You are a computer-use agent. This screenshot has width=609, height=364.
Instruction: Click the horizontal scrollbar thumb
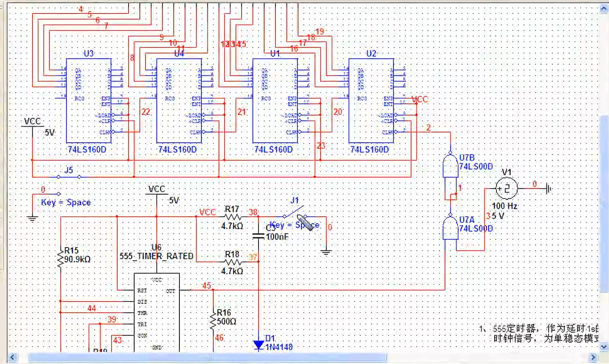pyautogui.click(x=208, y=357)
